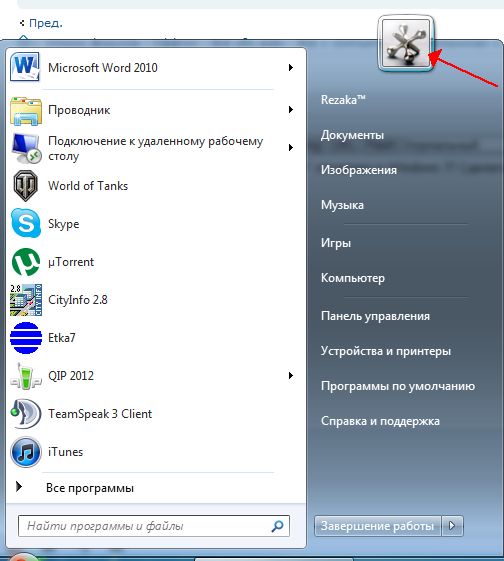The width and height of the screenshot is (504, 561).
Task: Launch the Skype icon
Action: tap(26, 223)
